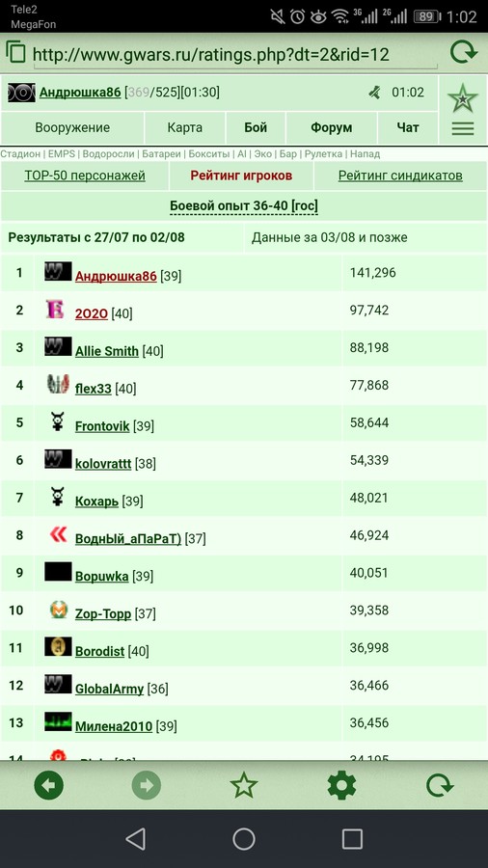
Task: Open the Милена2010 player link
Action: coord(114,725)
